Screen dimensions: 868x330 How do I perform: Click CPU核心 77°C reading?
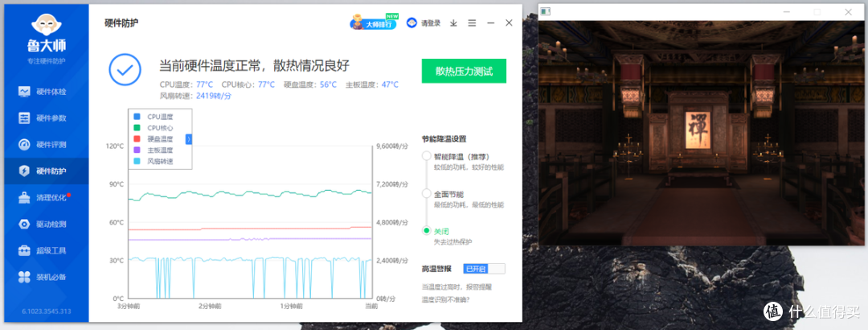[248, 85]
